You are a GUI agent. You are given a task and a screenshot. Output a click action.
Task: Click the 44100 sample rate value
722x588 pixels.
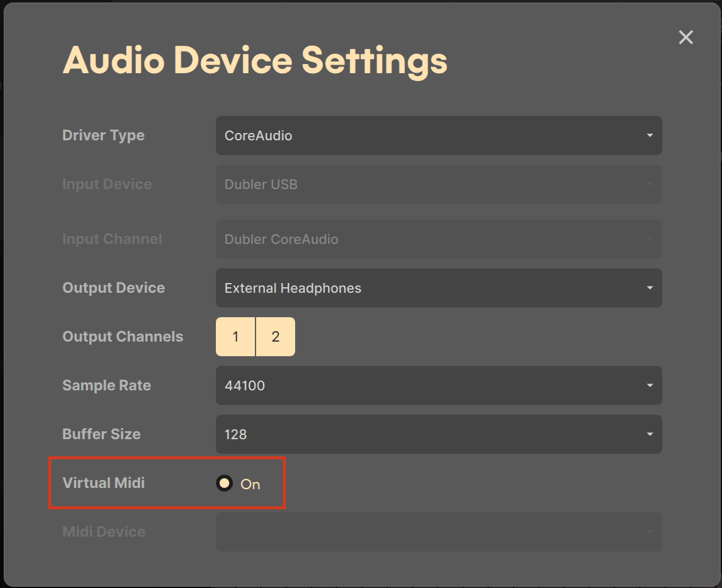tap(245, 385)
